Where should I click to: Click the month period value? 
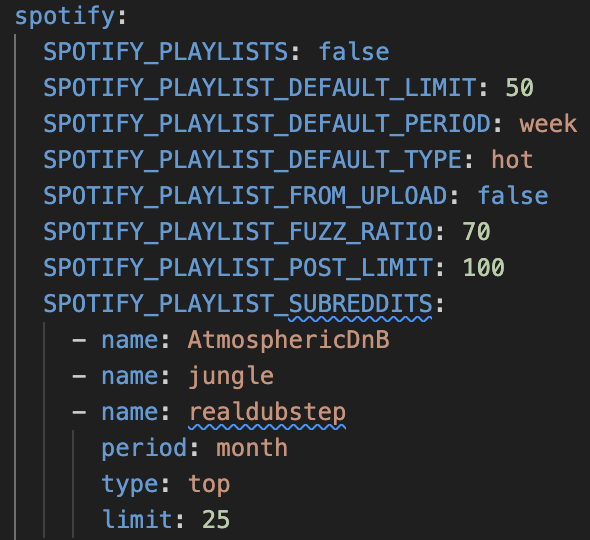252,448
